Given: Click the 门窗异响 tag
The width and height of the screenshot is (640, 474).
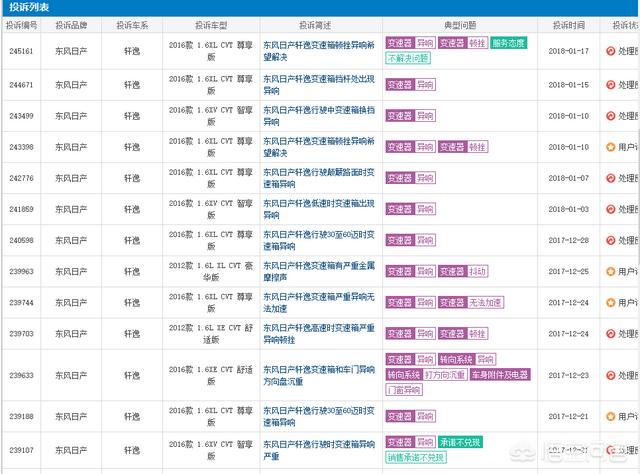Looking at the screenshot, I should (404, 390).
